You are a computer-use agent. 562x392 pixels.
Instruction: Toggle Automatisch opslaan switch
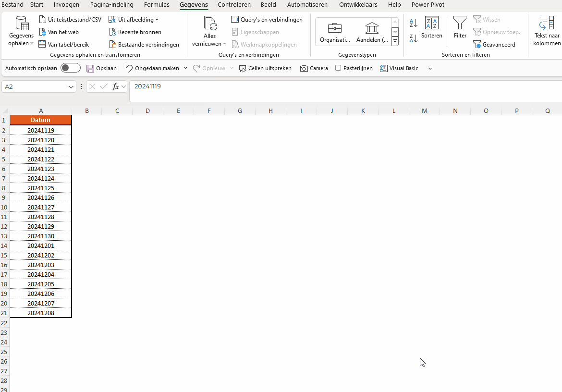point(70,68)
